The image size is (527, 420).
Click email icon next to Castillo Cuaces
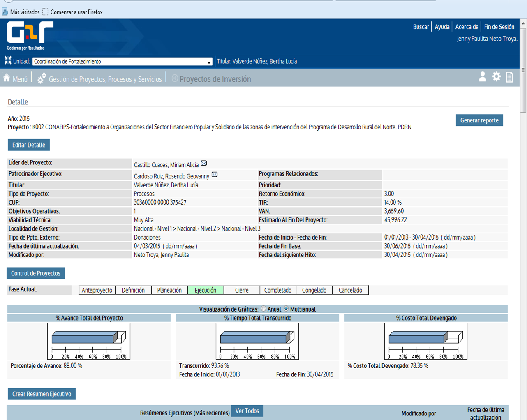point(204,164)
